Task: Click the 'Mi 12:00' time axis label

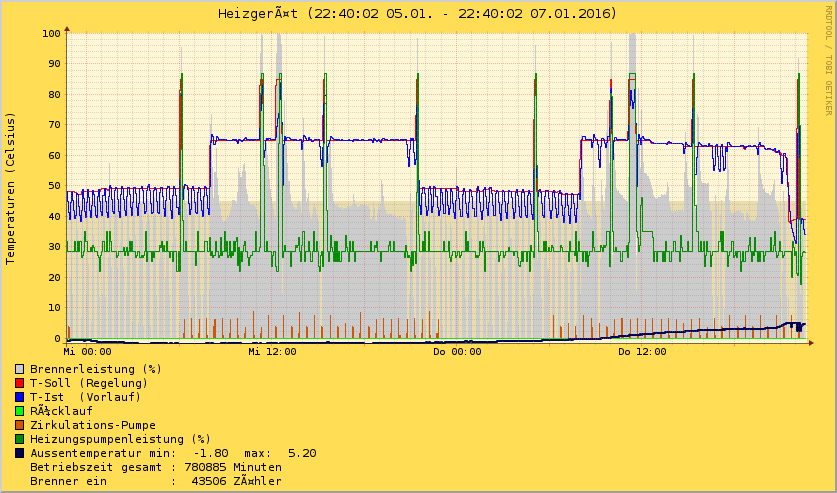Action: pos(272,352)
